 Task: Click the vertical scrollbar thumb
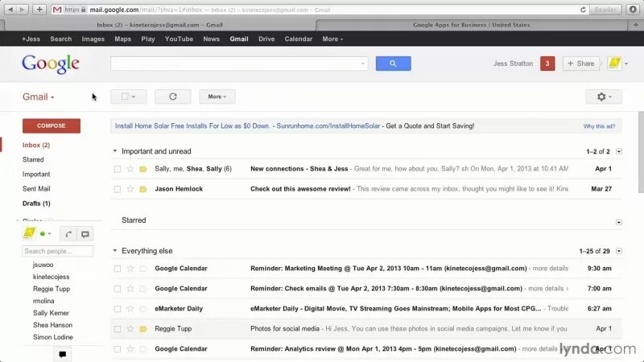click(x=641, y=152)
